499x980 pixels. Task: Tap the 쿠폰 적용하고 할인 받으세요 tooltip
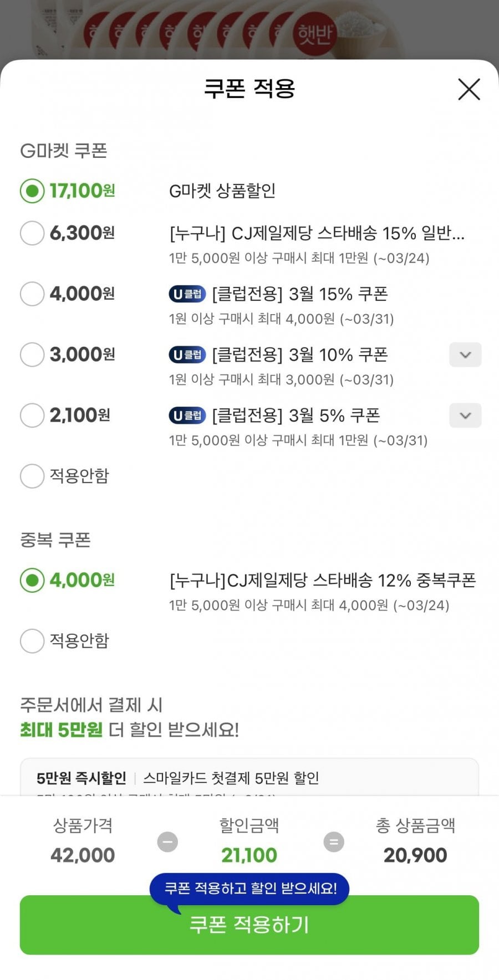click(249, 889)
